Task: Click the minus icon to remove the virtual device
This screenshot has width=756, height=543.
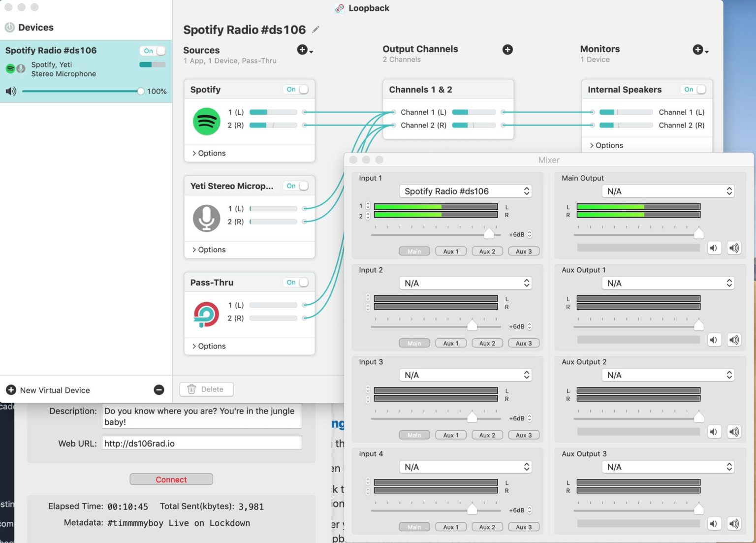Action: coord(159,390)
